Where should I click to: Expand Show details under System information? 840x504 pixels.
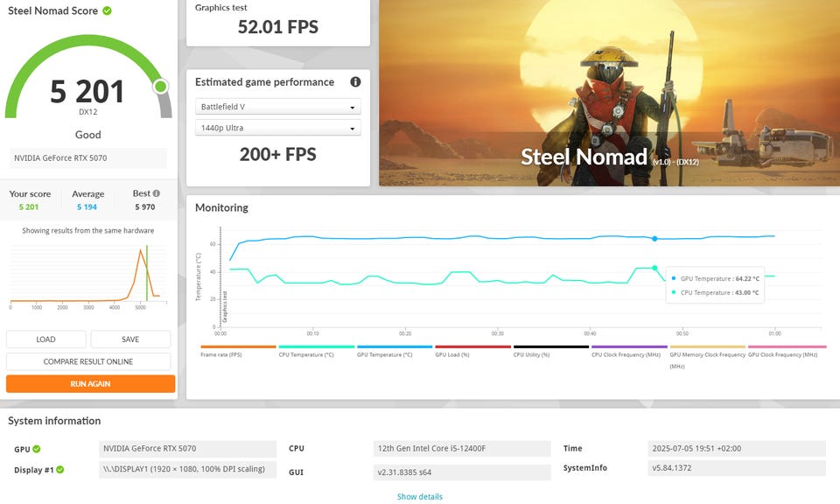point(419,496)
